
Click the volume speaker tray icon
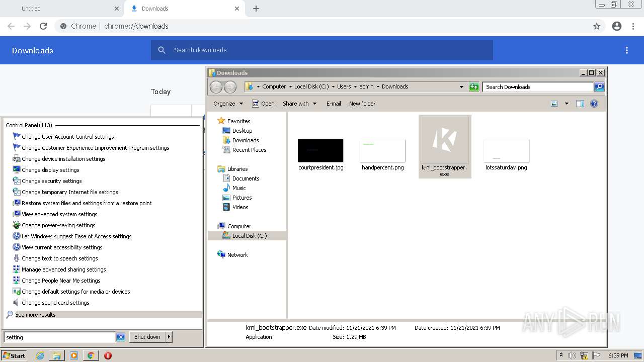(x=572, y=355)
